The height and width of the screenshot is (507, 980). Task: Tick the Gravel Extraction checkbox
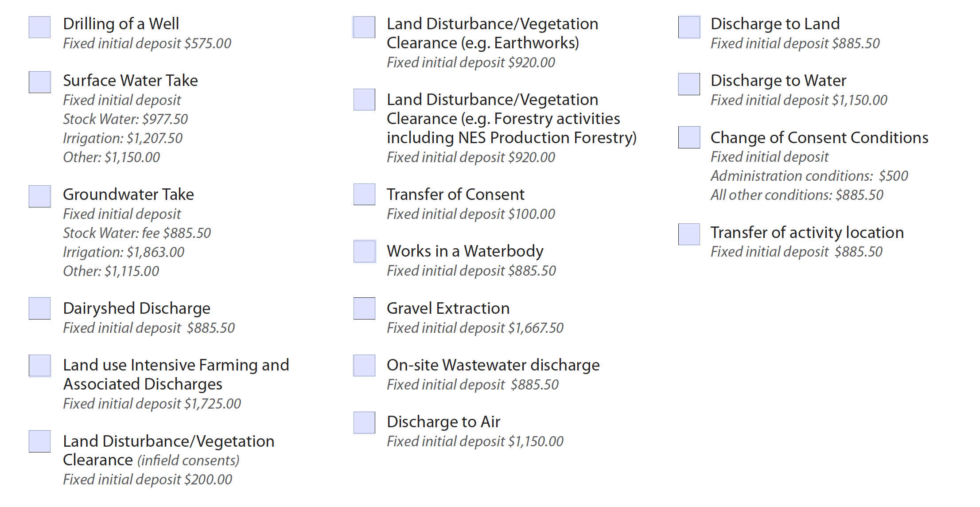[x=364, y=308]
